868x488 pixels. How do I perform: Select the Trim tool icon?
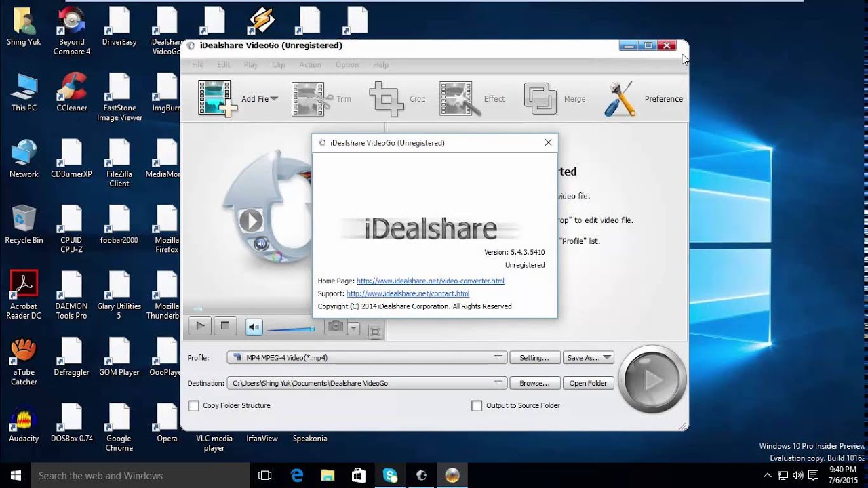311,99
